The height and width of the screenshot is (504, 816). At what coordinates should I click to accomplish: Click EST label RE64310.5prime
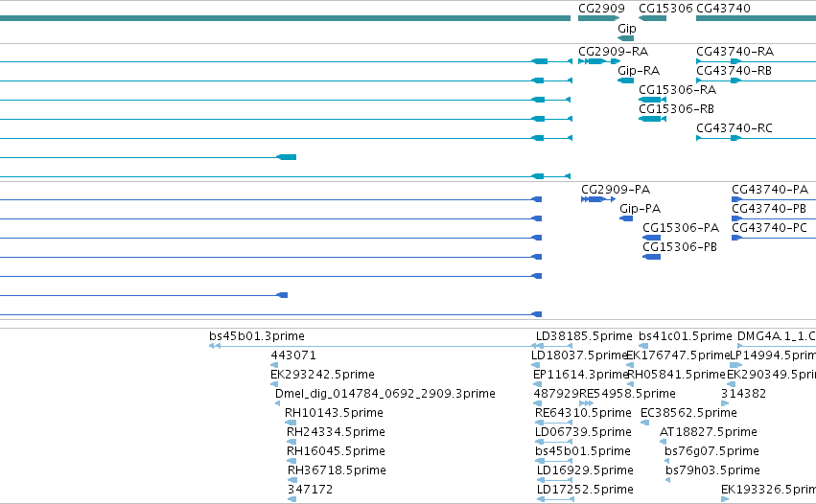tap(583, 414)
